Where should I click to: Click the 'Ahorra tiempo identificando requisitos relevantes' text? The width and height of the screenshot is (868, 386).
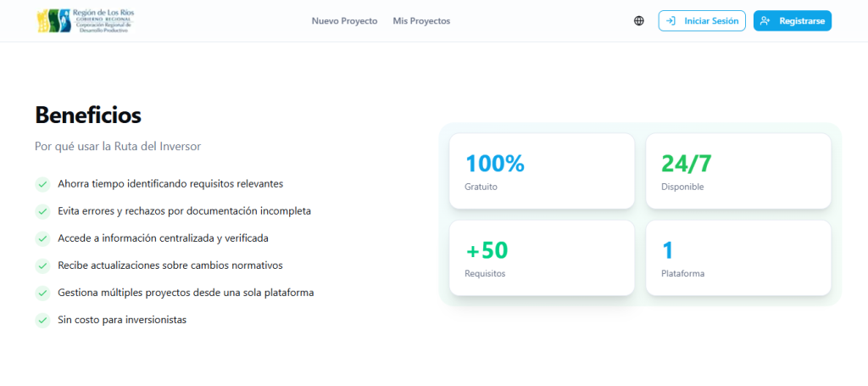pyautogui.click(x=170, y=183)
